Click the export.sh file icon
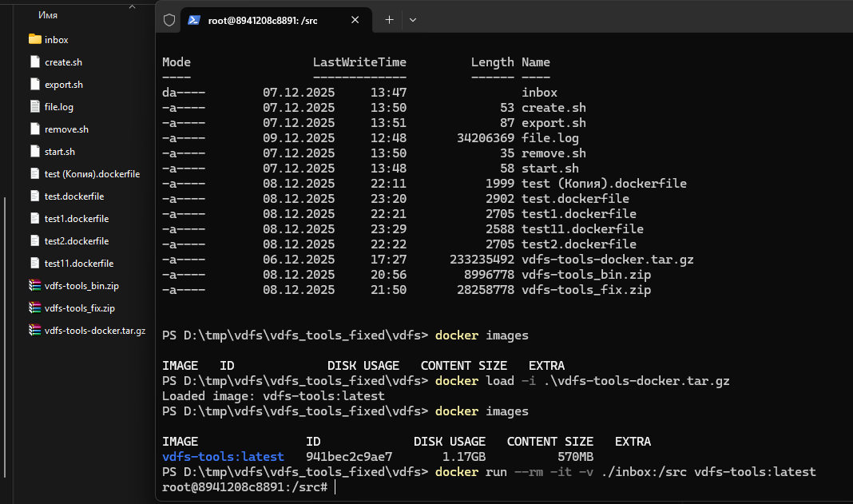This screenshot has width=853, height=504. pos(35,84)
